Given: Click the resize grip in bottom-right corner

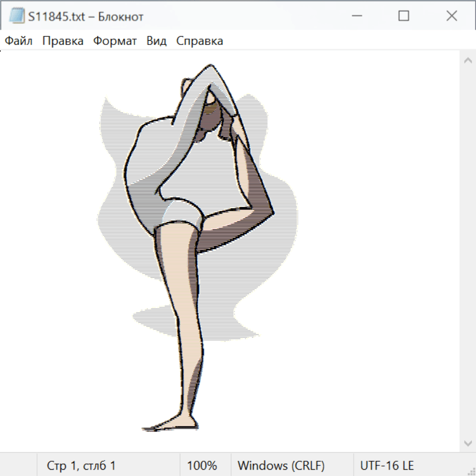Looking at the screenshot, I should (x=471, y=471).
